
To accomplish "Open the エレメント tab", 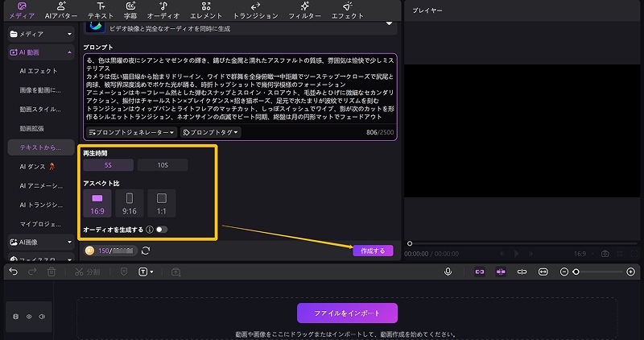I will (x=206, y=10).
